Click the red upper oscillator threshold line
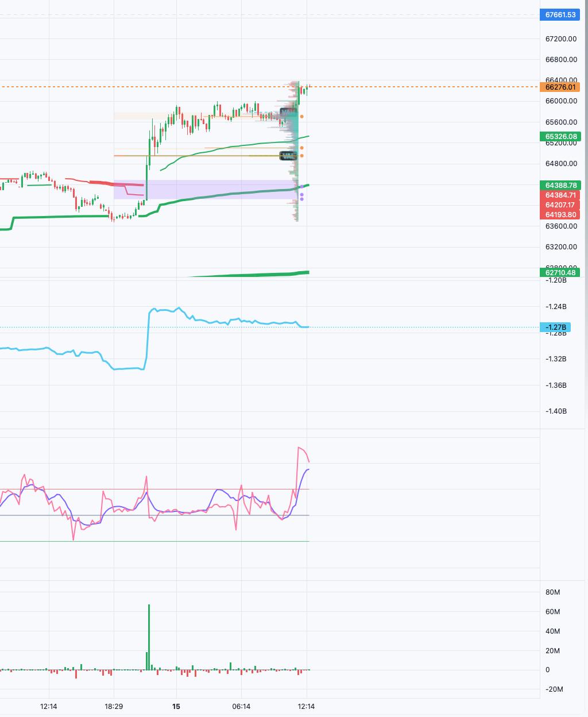588x717 pixels. (x=154, y=489)
